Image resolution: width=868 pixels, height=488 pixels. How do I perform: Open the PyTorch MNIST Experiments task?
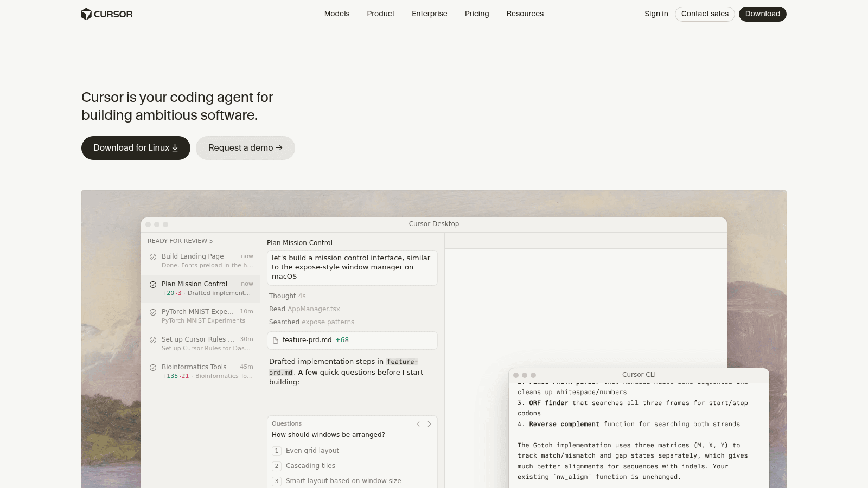pos(201,316)
